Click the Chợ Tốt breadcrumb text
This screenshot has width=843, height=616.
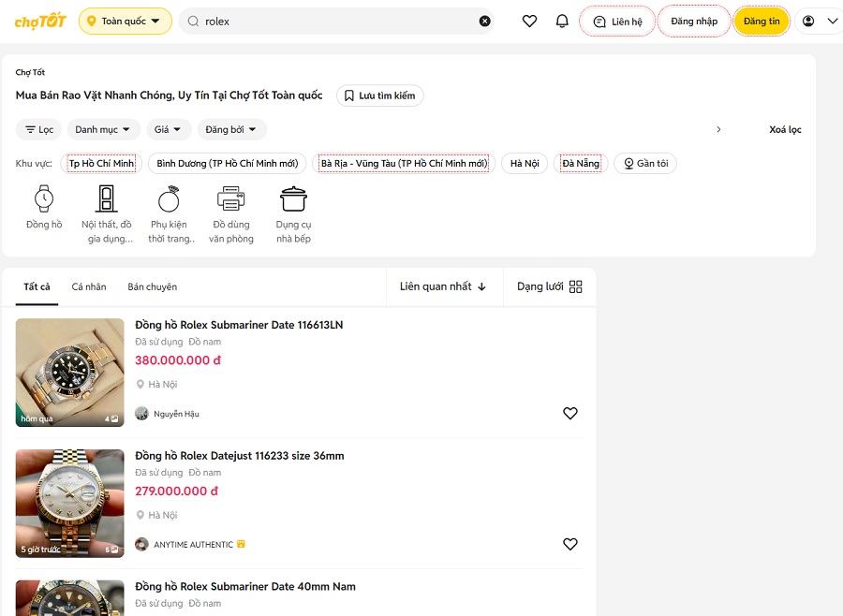point(30,72)
